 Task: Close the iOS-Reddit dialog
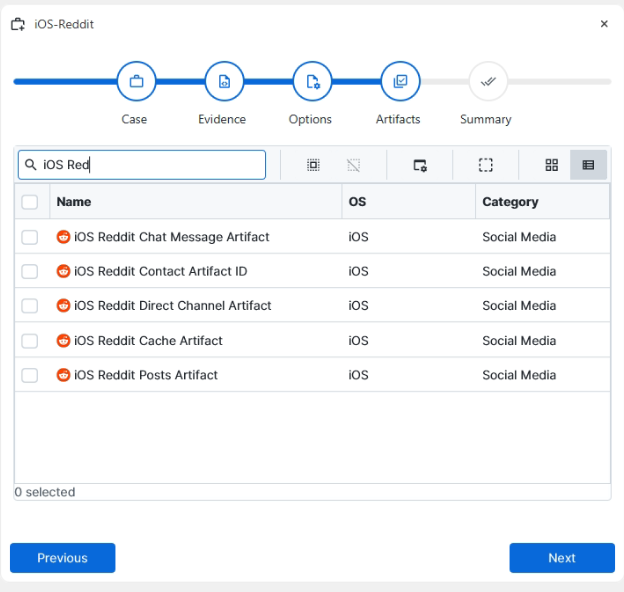tap(604, 24)
